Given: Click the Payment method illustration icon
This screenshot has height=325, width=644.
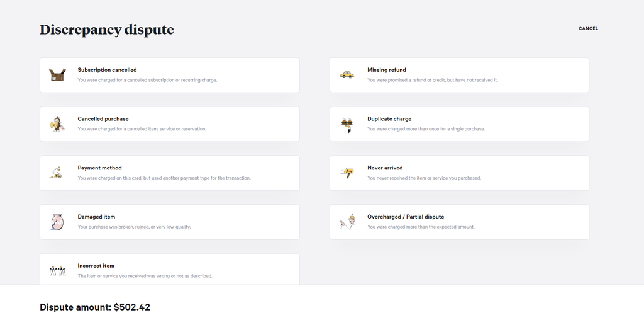Looking at the screenshot, I should tap(57, 173).
